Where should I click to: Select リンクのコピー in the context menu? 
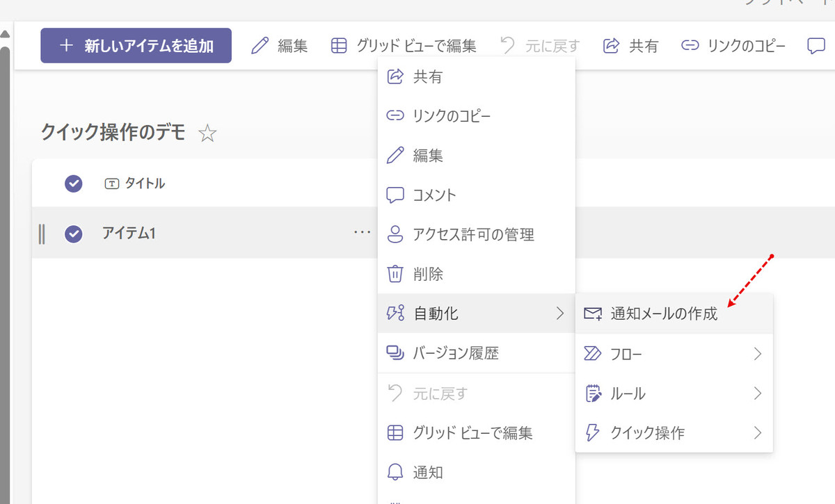(477, 116)
